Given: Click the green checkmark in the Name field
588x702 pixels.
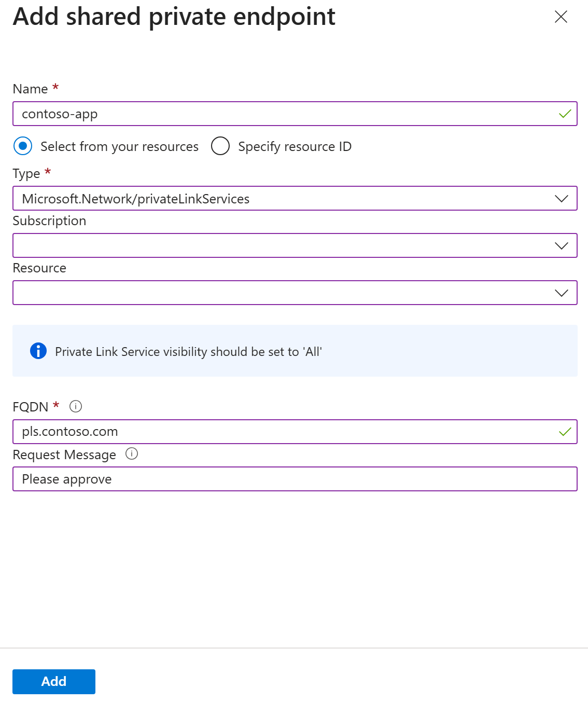Looking at the screenshot, I should pos(565,114).
